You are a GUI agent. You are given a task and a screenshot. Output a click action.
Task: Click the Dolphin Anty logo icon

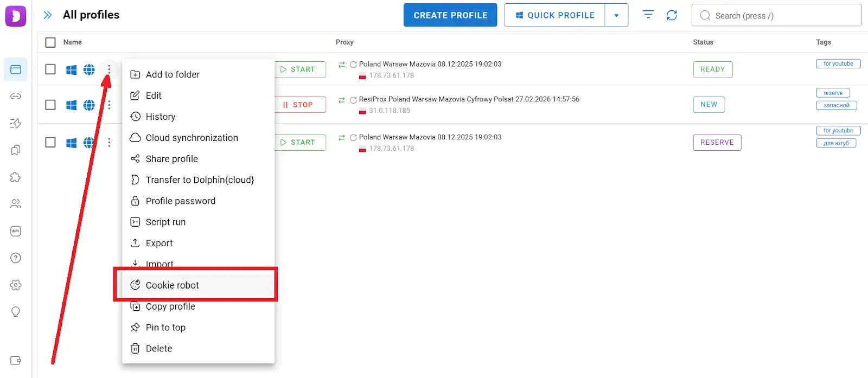click(15, 16)
